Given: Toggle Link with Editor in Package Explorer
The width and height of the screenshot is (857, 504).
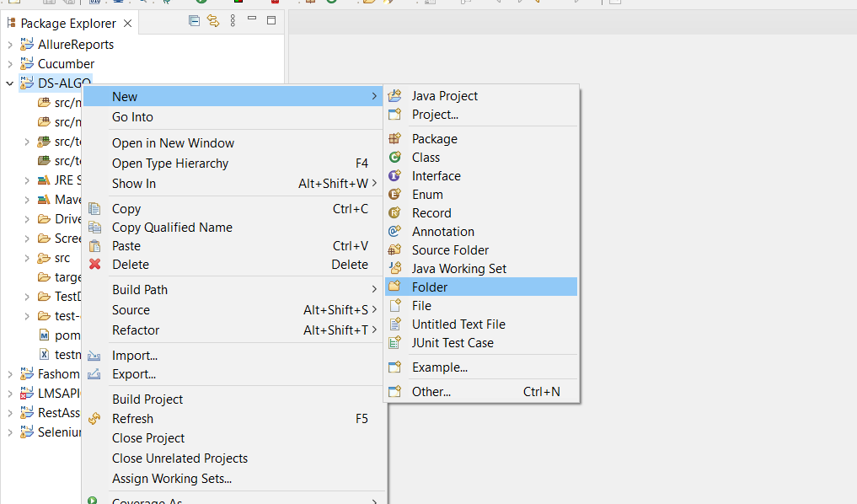Looking at the screenshot, I should click(x=212, y=20).
